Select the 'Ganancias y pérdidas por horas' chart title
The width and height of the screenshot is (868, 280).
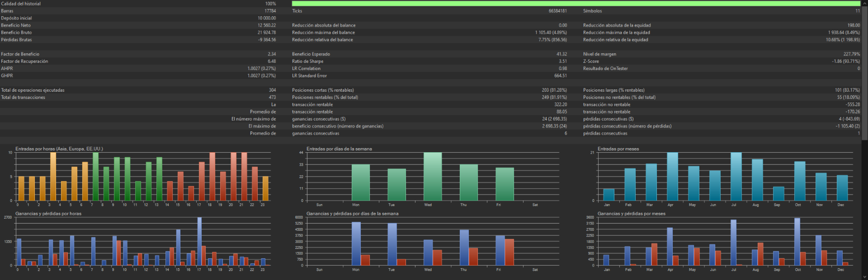[x=48, y=214]
